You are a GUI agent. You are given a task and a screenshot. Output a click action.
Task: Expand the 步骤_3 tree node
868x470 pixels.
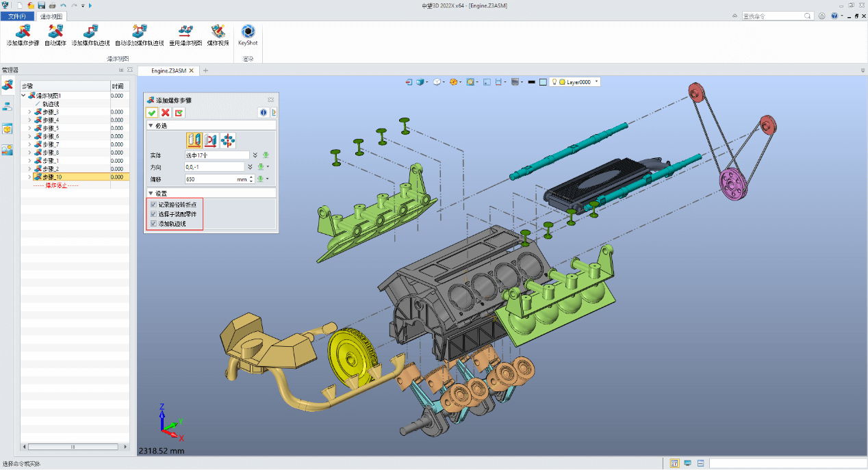[x=29, y=112]
